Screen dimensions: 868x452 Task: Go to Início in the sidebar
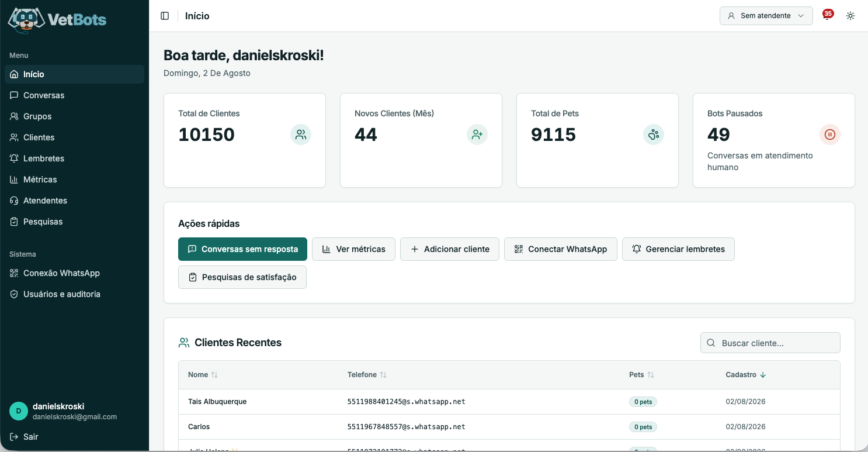74,74
